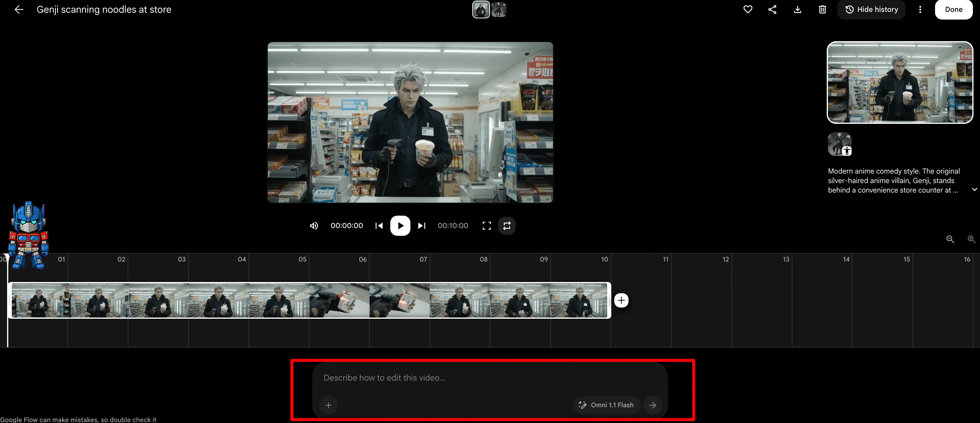980x423 pixels.
Task: Delete the video using the trash icon
Action: 822,9
